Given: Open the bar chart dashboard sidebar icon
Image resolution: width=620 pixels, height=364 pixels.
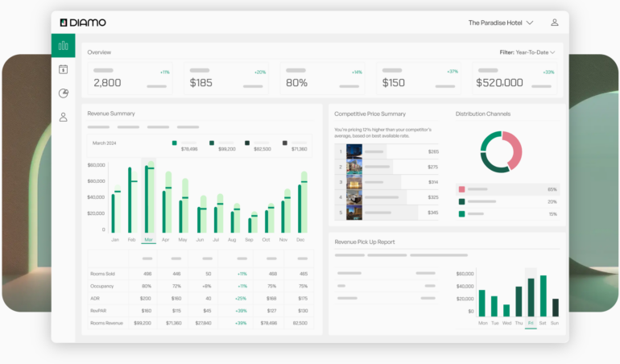Looking at the screenshot, I should pos(63,46).
